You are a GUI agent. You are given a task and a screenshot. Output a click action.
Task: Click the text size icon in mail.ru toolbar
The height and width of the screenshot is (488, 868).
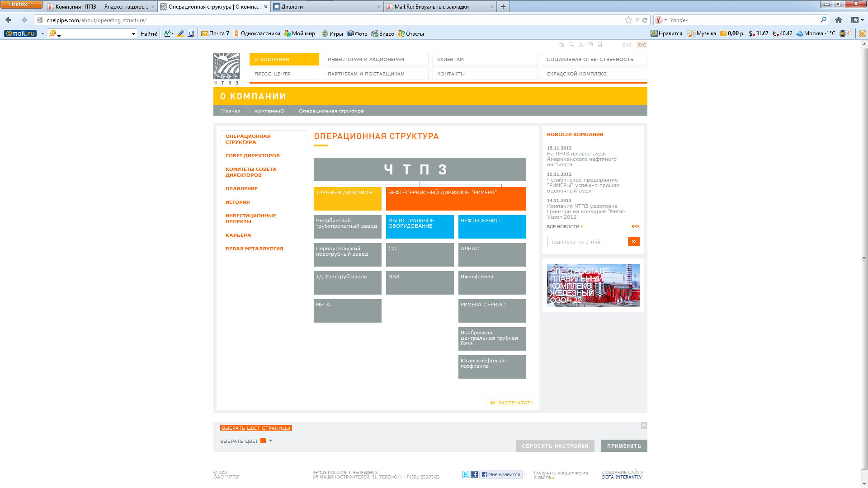168,33
